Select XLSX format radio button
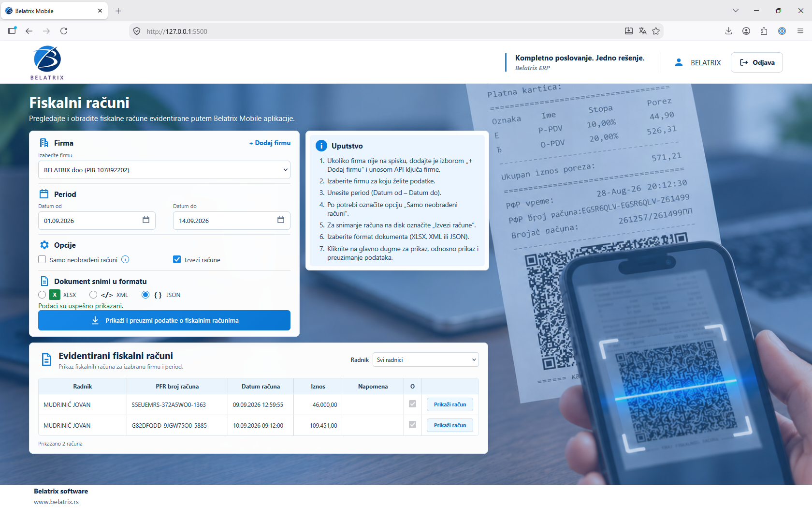The image size is (812, 508). pyautogui.click(x=42, y=295)
